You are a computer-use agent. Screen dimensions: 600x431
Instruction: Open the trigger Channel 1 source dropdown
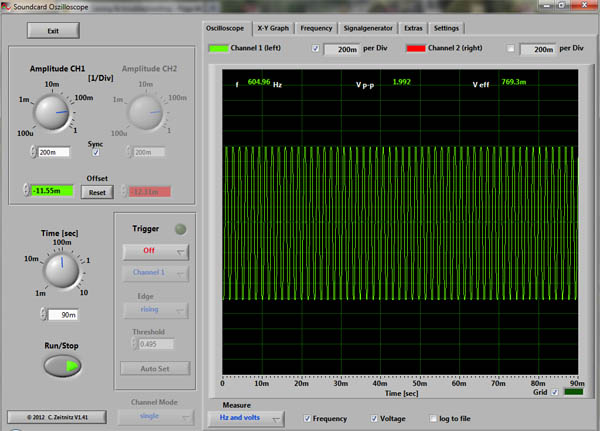tap(154, 273)
